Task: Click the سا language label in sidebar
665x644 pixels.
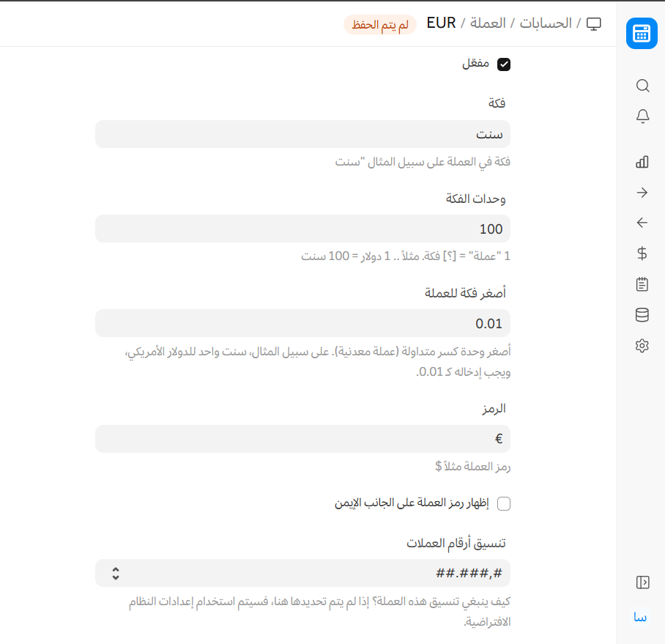Action: click(641, 617)
